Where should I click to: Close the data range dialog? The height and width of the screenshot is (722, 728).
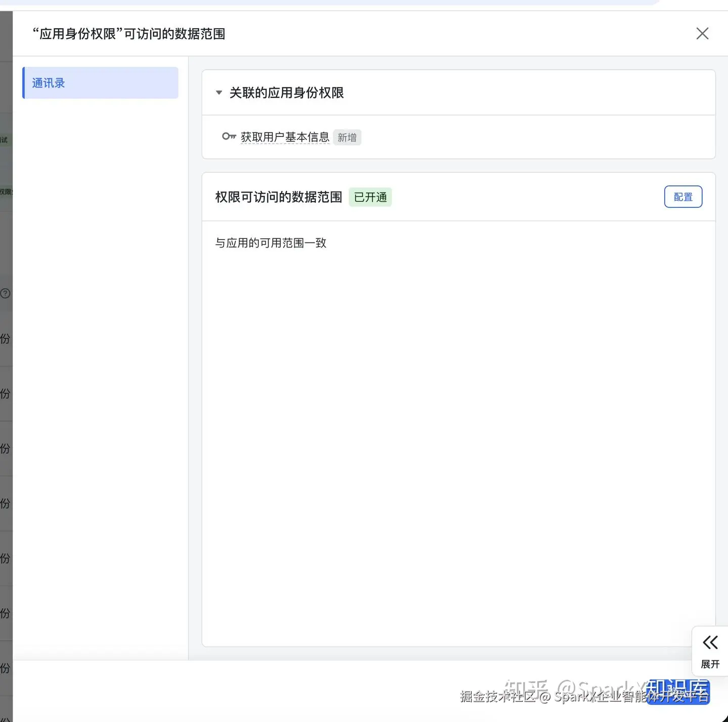tap(702, 34)
